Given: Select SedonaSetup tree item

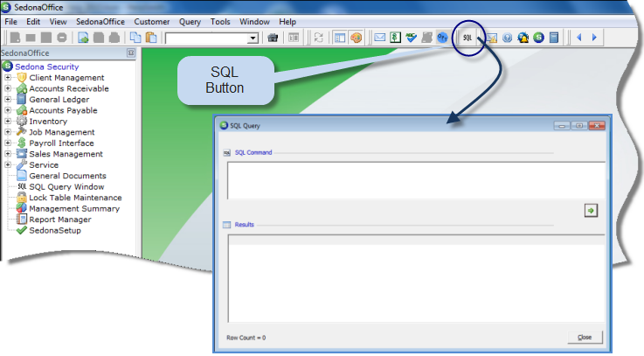Looking at the screenshot, I should coord(55,231).
